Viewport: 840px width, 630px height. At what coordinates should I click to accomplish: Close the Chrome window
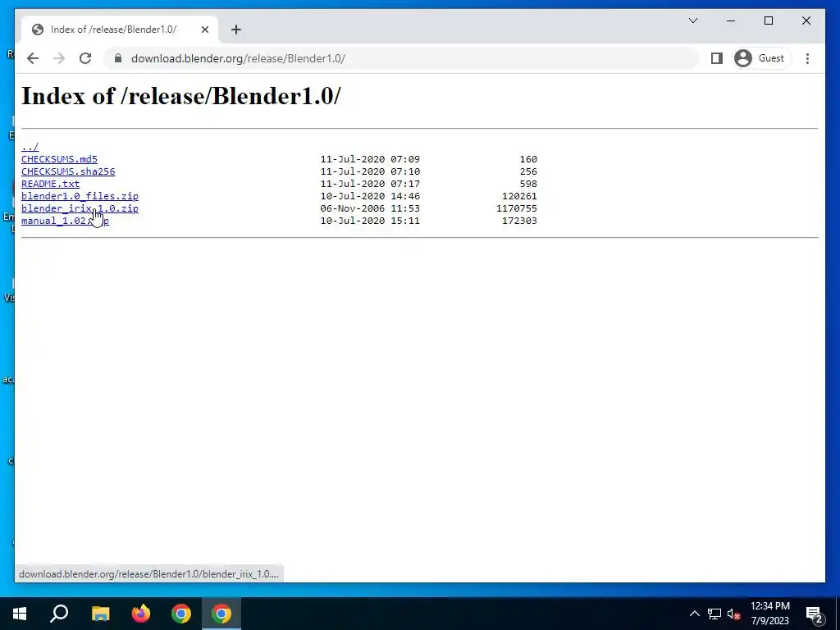(x=806, y=21)
